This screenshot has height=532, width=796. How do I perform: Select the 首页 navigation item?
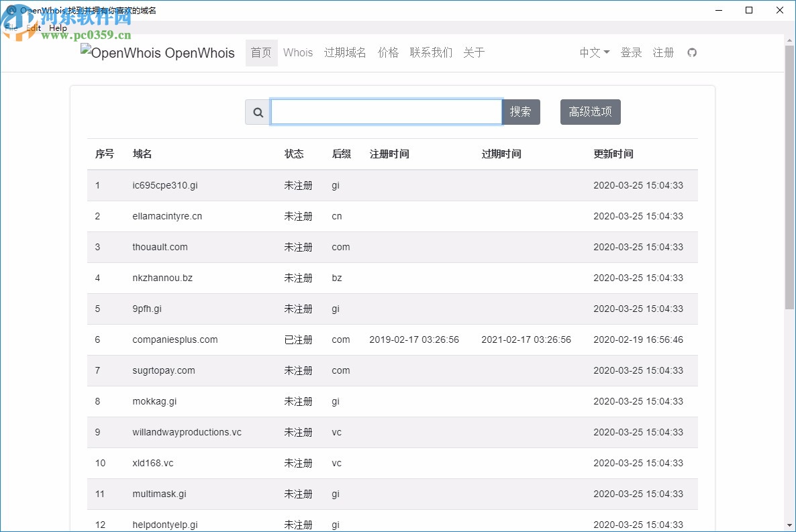pos(261,52)
